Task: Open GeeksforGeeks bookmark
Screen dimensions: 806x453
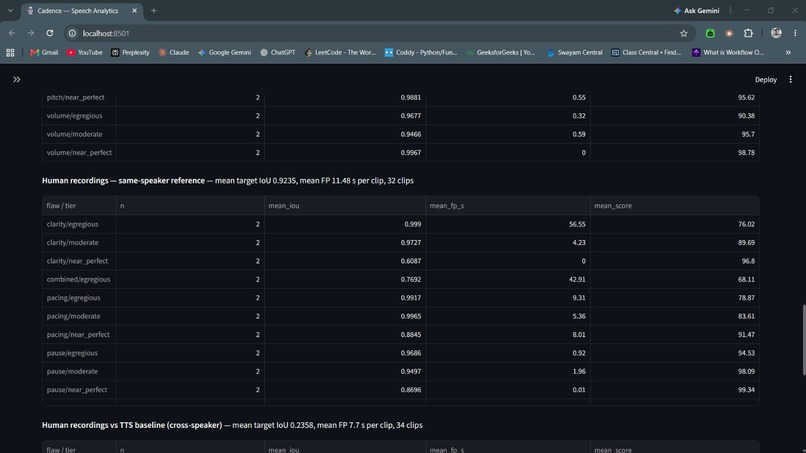Action: click(x=501, y=52)
